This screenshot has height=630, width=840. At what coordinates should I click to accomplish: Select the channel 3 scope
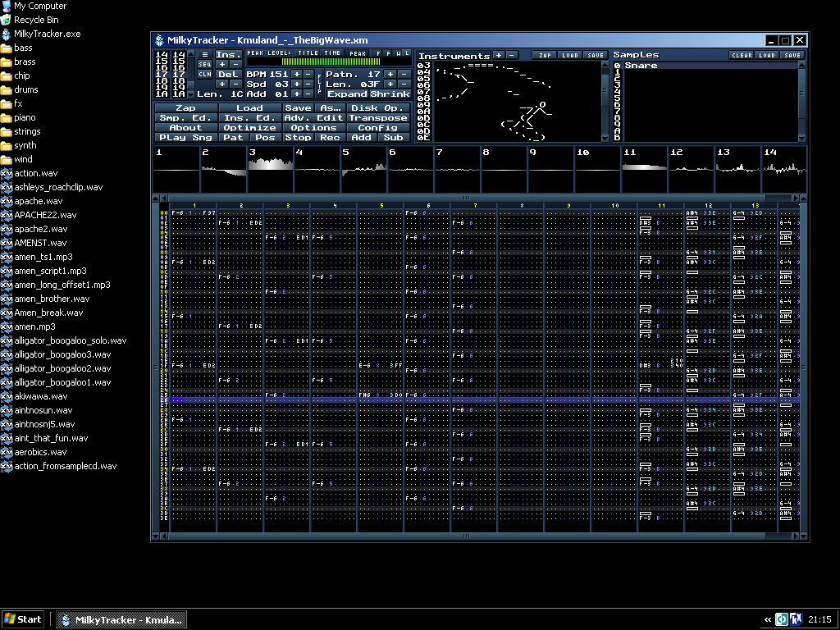click(x=270, y=170)
